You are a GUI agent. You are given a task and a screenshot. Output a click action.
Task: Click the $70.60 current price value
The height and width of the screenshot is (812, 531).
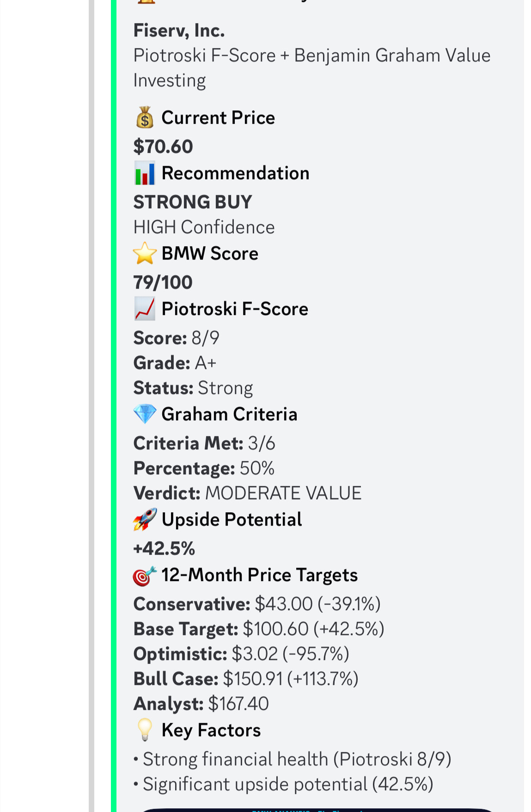coord(163,147)
